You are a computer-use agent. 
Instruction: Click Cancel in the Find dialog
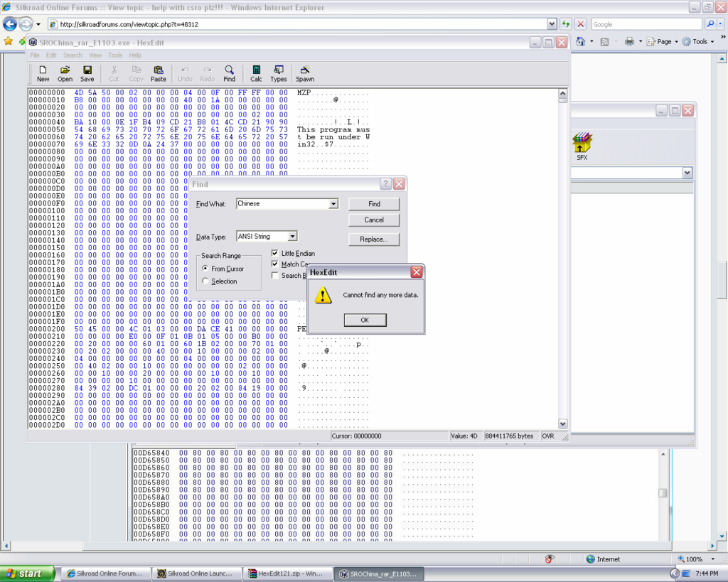374,220
